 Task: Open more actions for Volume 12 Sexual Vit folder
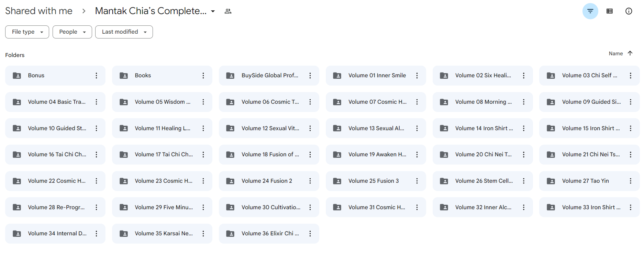[x=310, y=128]
